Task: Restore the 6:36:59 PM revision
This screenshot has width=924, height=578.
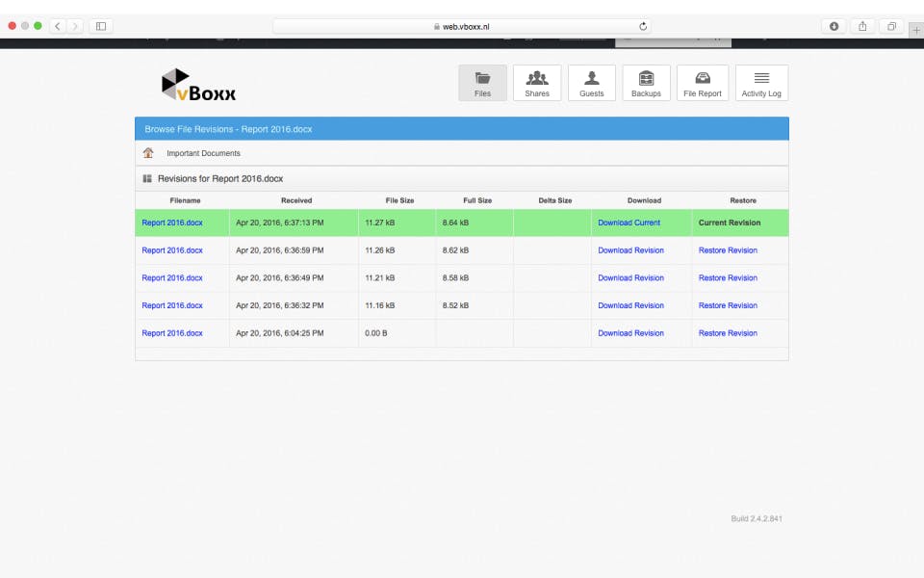Action: coord(728,250)
